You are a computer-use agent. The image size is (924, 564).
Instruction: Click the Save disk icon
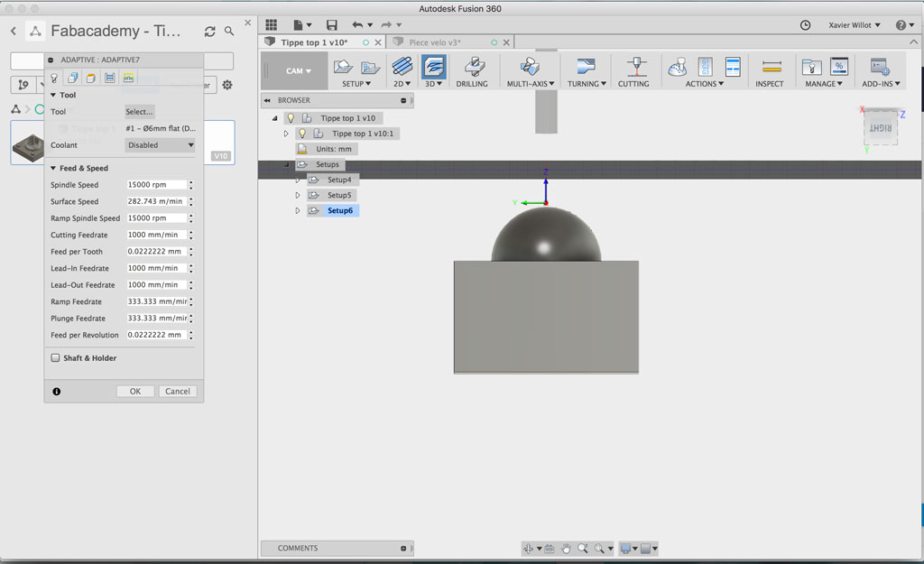point(332,24)
